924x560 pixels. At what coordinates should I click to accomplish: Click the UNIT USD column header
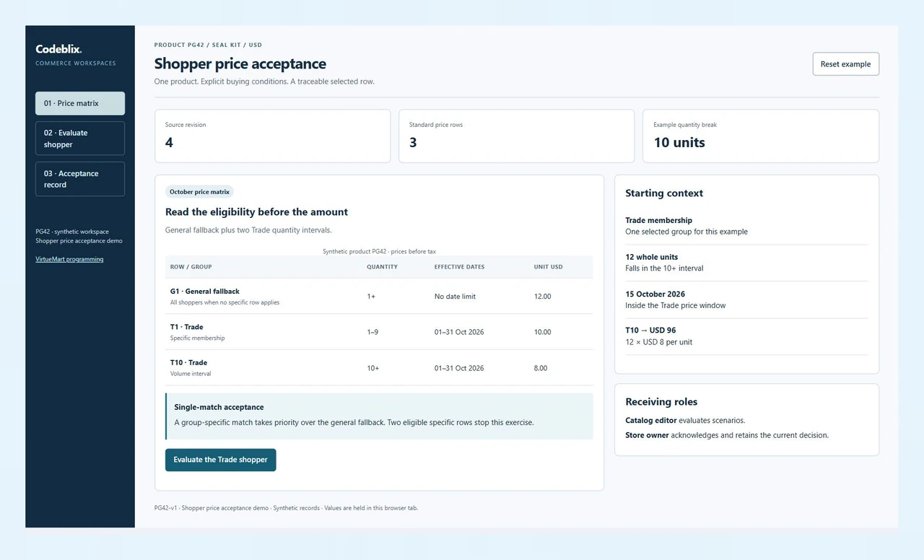pyautogui.click(x=548, y=267)
